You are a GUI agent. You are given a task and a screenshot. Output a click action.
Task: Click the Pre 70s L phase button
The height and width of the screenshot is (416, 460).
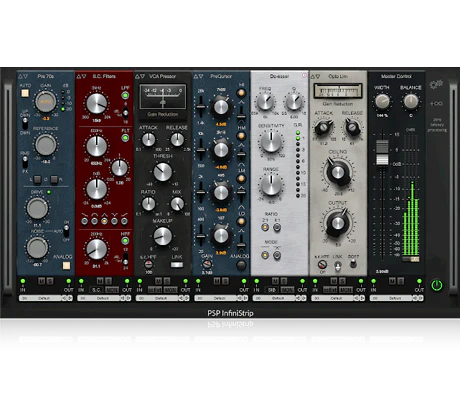[x=37, y=179]
